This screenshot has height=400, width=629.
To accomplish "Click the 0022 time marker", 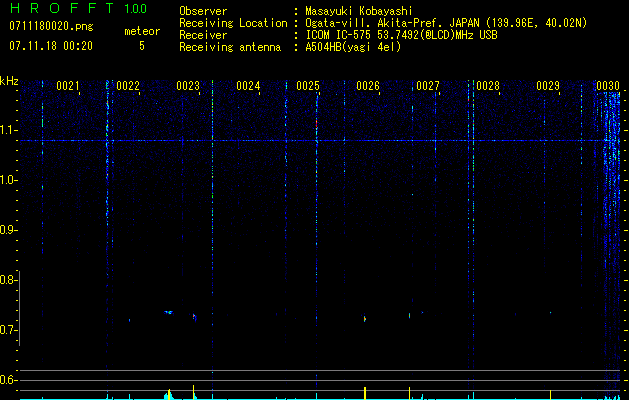I will click(x=128, y=86).
